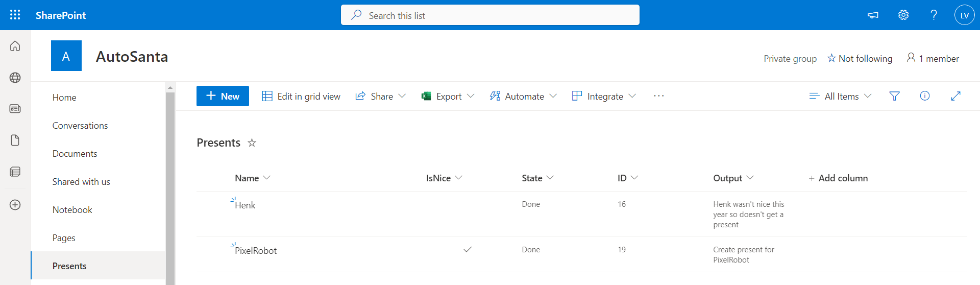Select Presents in site navigation

[98, 266]
